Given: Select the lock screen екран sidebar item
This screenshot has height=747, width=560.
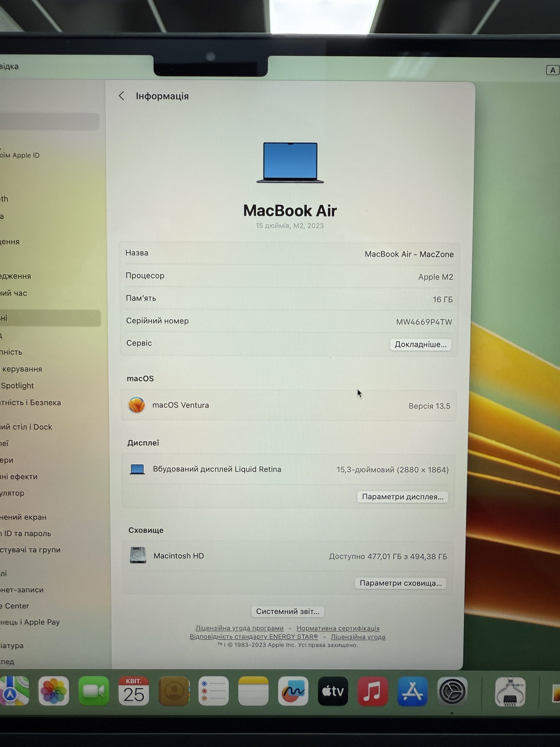Looking at the screenshot, I should 23,517.
